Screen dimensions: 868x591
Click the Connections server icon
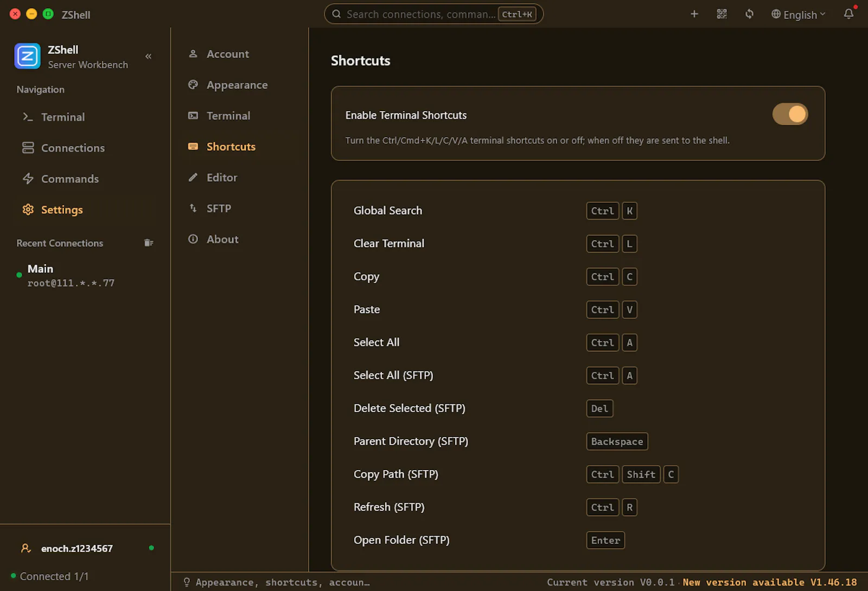tap(28, 147)
